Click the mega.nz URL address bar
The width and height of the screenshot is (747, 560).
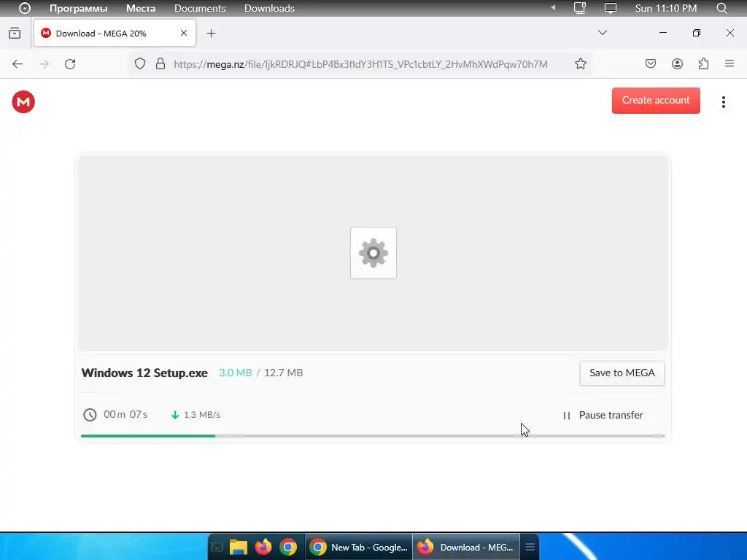pos(360,64)
